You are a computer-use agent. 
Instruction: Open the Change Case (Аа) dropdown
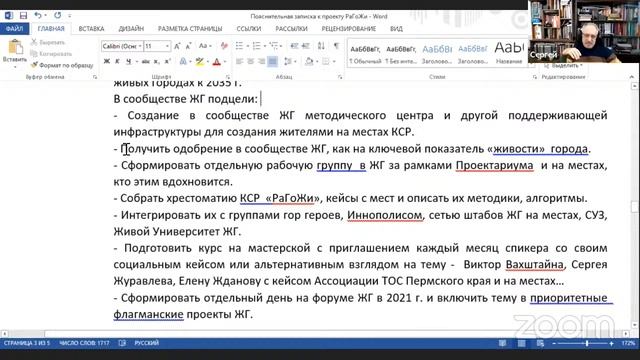point(205,46)
